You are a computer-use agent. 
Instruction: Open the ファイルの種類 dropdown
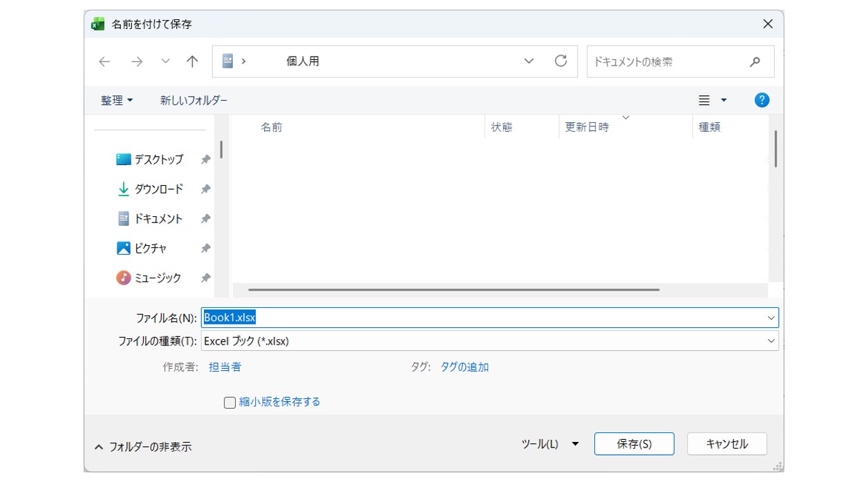pyautogui.click(x=770, y=340)
